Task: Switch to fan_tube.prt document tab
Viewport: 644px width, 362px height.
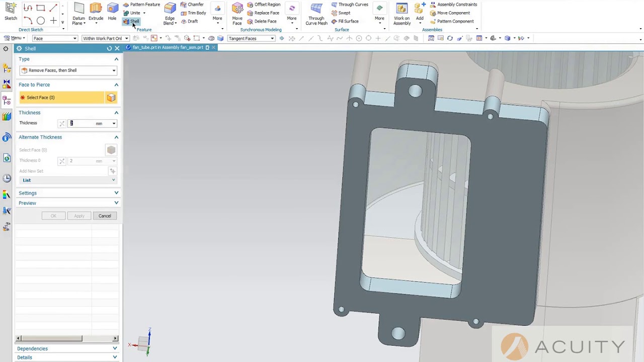Action: pos(168,47)
